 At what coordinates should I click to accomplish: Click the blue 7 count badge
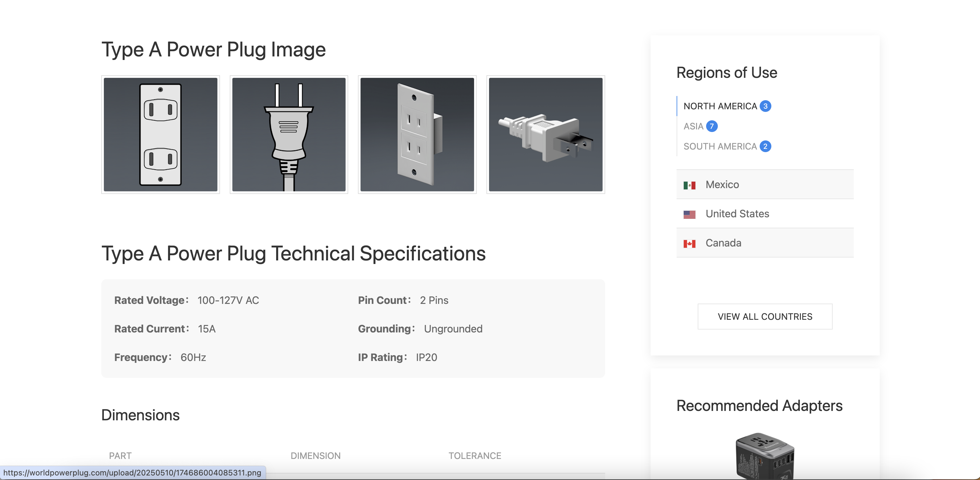point(712,126)
